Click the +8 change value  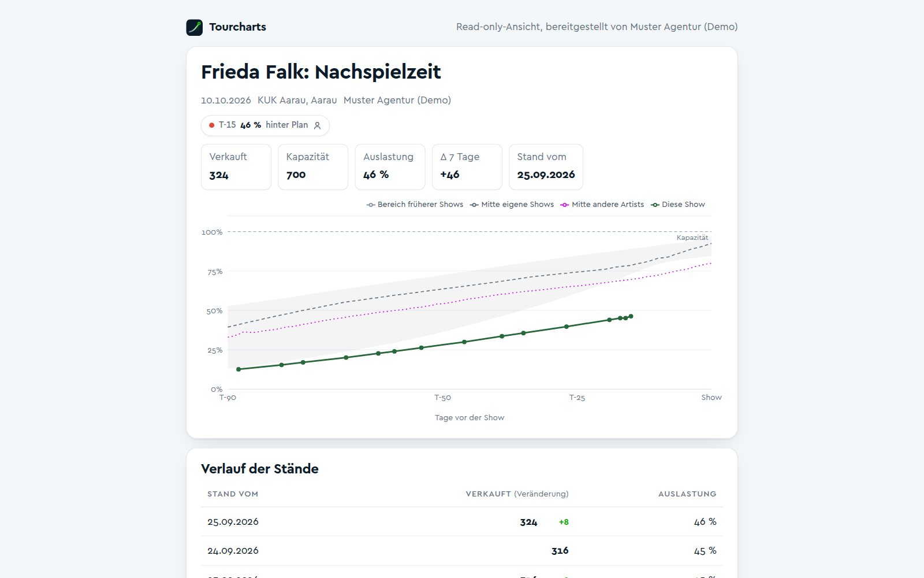point(564,522)
